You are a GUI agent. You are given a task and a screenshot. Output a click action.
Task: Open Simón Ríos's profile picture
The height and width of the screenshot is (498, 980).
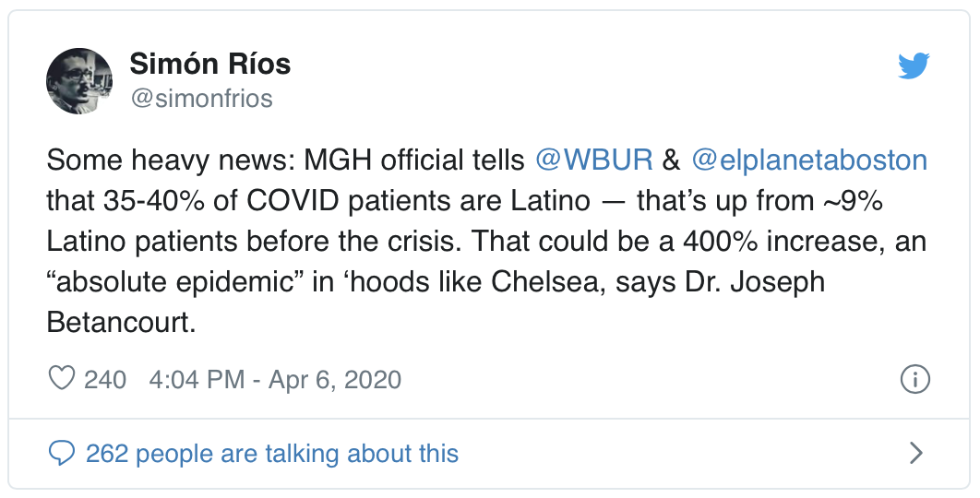pyautogui.click(x=79, y=80)
